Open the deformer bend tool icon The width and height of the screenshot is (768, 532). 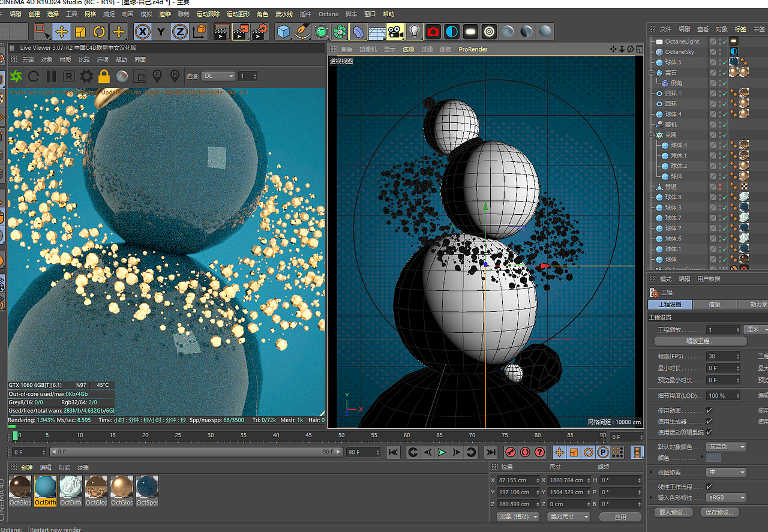point(358,32)
